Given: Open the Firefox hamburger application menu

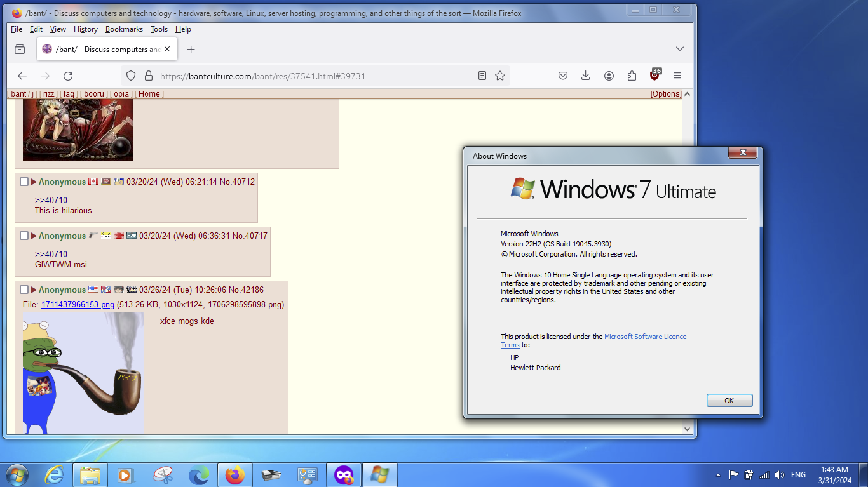Looking at the screenshot, I should click(677, 76).
